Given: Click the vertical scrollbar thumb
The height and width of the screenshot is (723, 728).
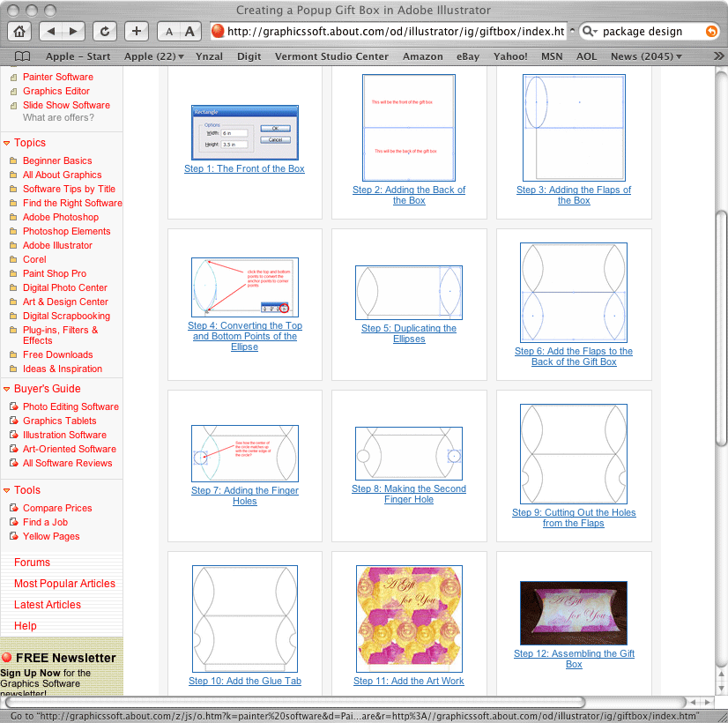Looking at the screenshot, I should tap(721, 329).
